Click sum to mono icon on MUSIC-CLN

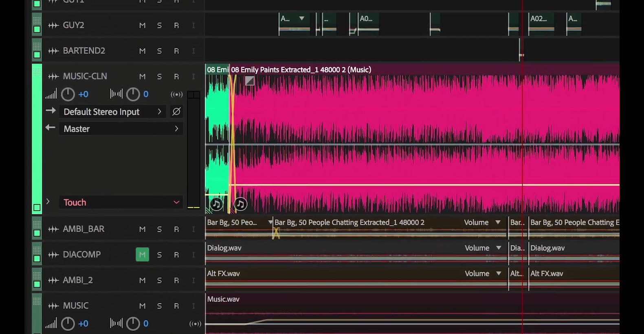176,94
